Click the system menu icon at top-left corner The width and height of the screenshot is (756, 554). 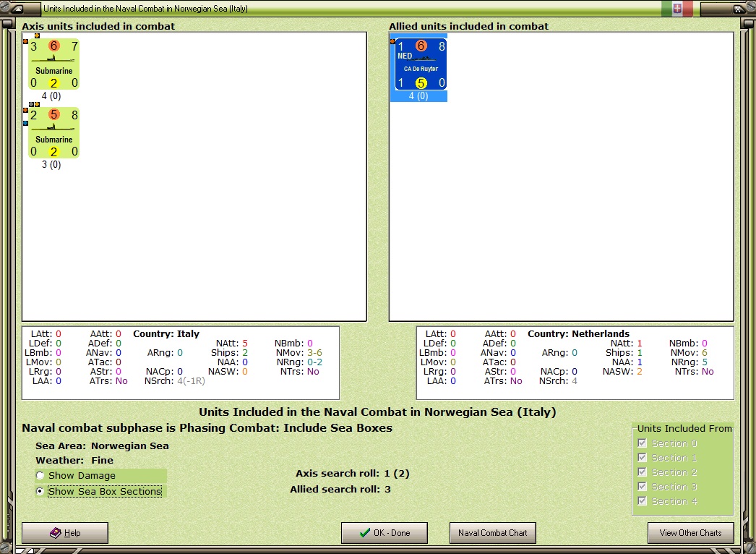pyautogui.click(x=17, y=8)
